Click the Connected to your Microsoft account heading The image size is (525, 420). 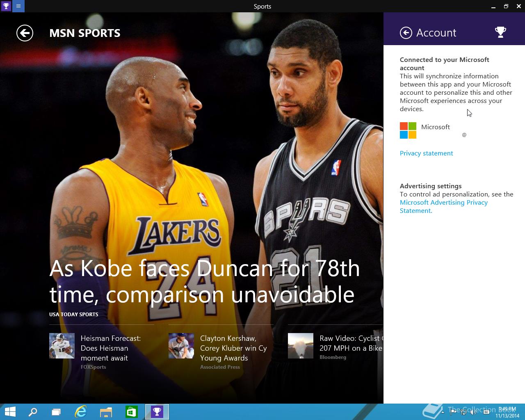coord(445,64)
